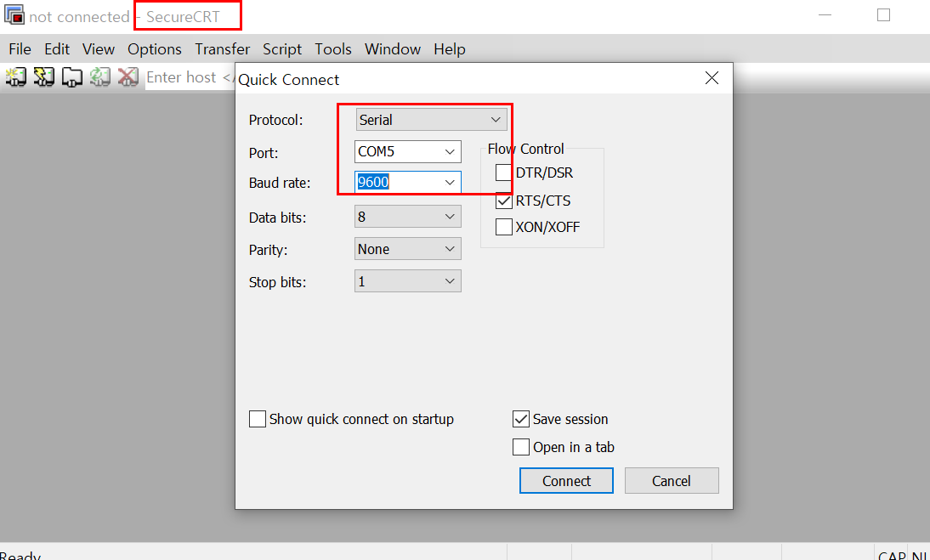The height and width of the screenshot is (560, 930).
Task: Open the Baud rate dropdown arrow
Action: 450,183
